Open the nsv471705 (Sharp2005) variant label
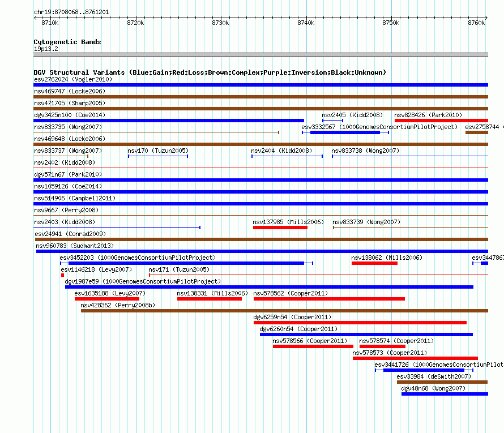The height and width of the screenshot is (433, 504). 70,103
